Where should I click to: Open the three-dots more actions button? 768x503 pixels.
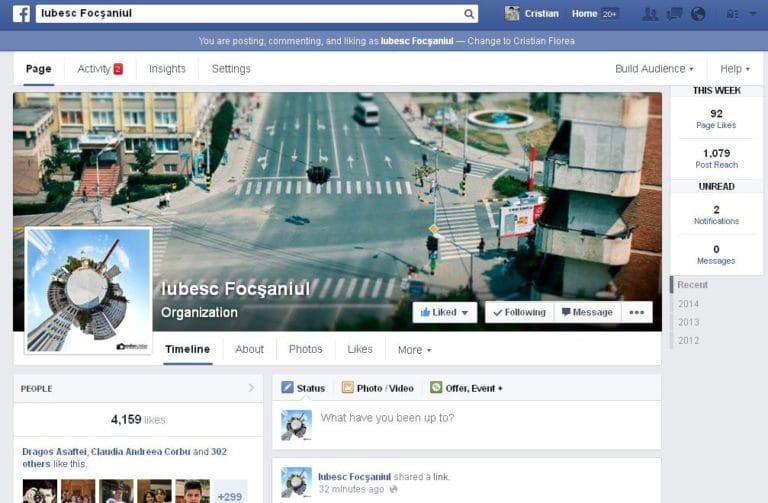(637, 312)
